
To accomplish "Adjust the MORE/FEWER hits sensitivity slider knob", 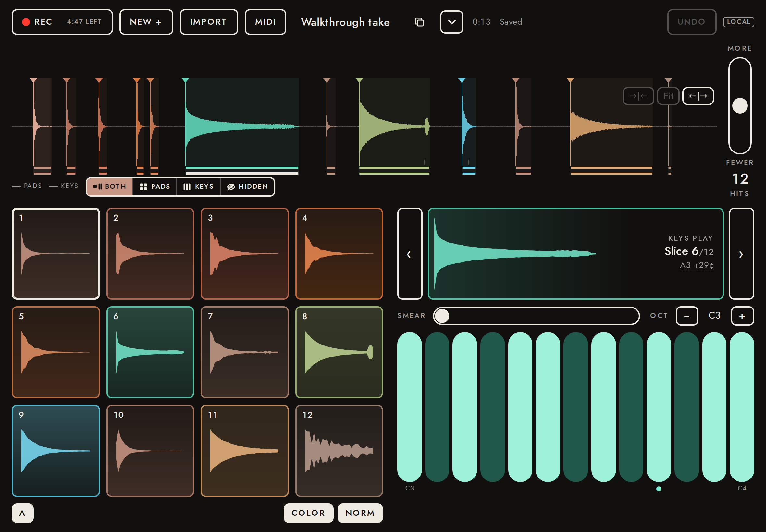I will (740, 106).
